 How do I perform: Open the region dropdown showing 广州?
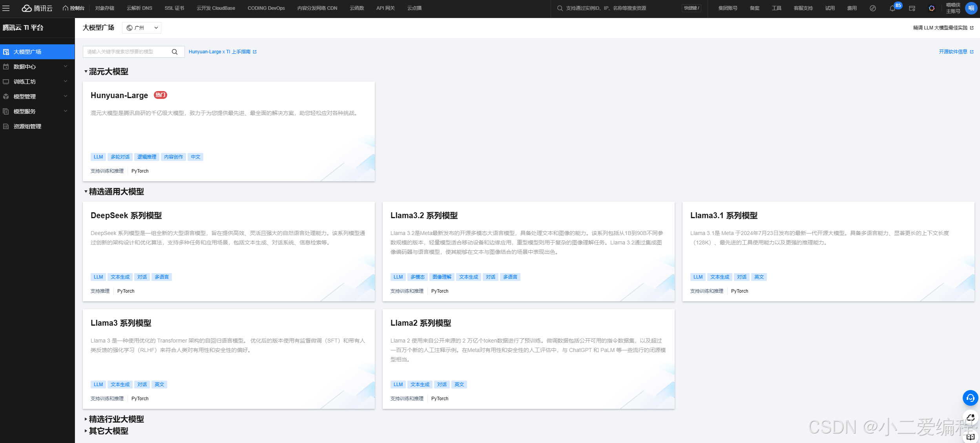pyautogui.click(x=142, y=28)
